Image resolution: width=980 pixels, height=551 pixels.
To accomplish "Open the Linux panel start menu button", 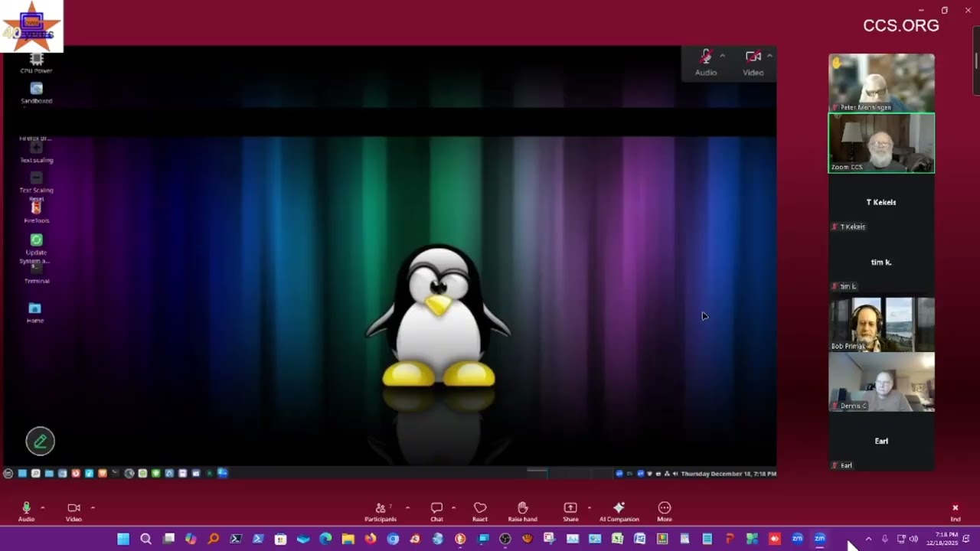I will click(x=8, y=474).
